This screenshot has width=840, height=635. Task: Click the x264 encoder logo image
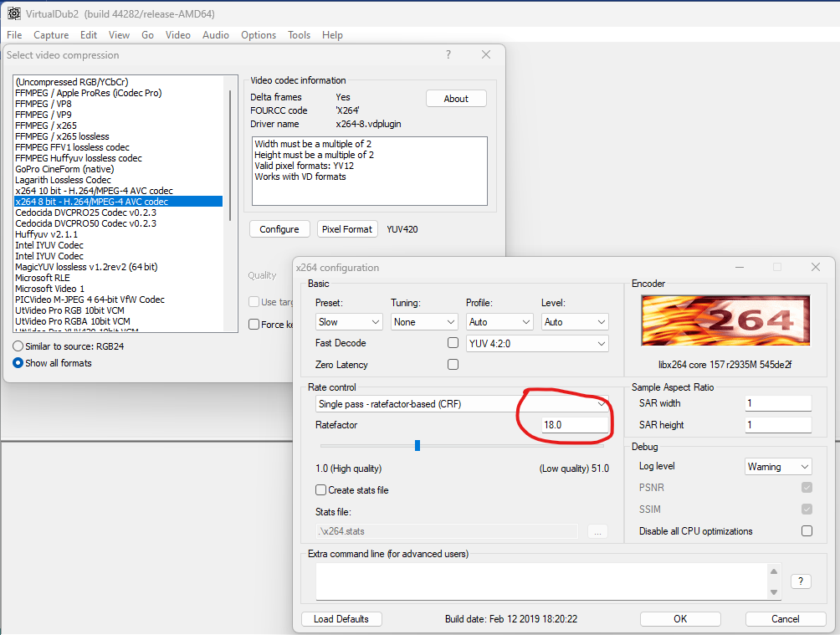[x=725, y=320]
